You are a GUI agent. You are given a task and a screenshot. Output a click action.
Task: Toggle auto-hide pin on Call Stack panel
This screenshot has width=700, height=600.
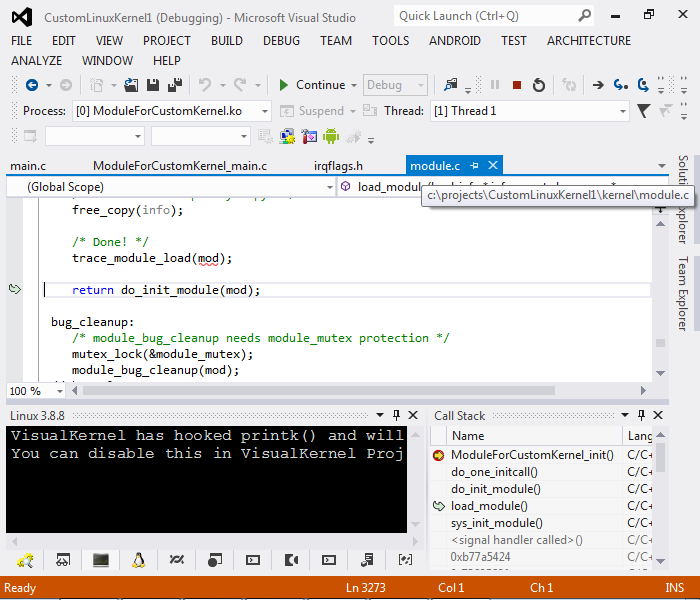pos(642,415)
